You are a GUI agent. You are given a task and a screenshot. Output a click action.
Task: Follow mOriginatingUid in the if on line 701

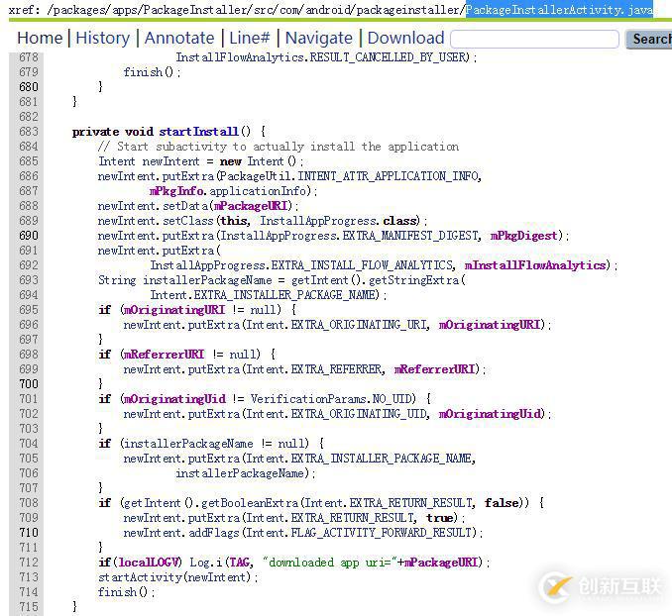coord(174,399)
